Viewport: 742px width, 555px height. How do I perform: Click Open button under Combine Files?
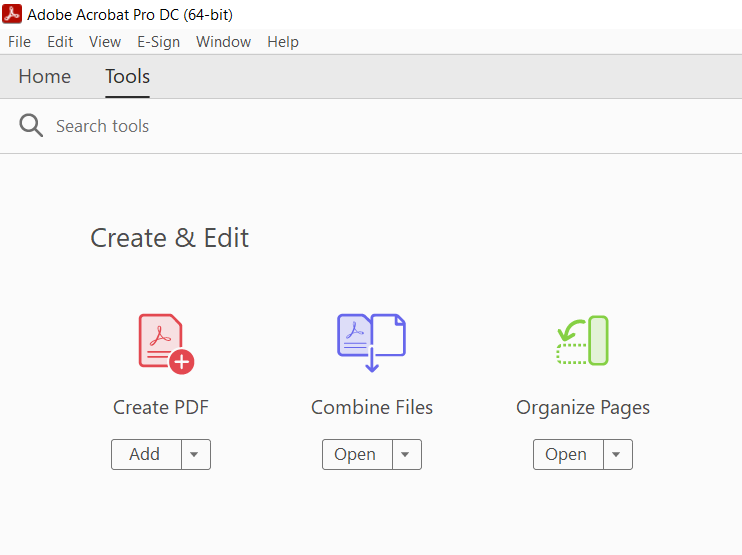357,454
